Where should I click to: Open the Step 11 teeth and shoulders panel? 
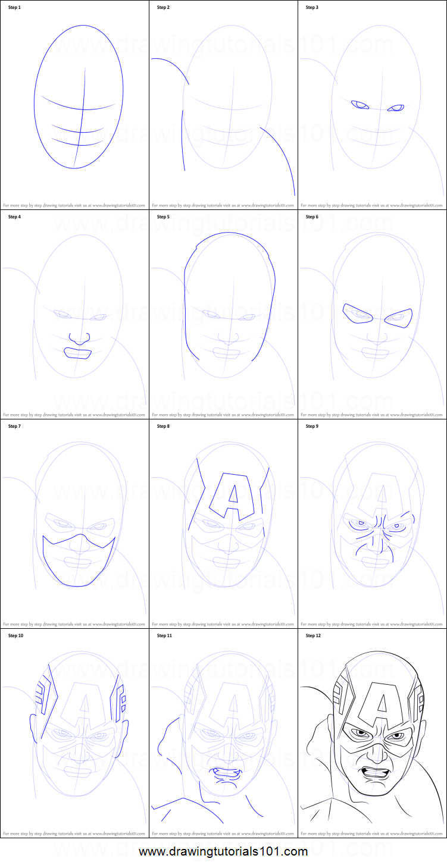tap(223, 733)
